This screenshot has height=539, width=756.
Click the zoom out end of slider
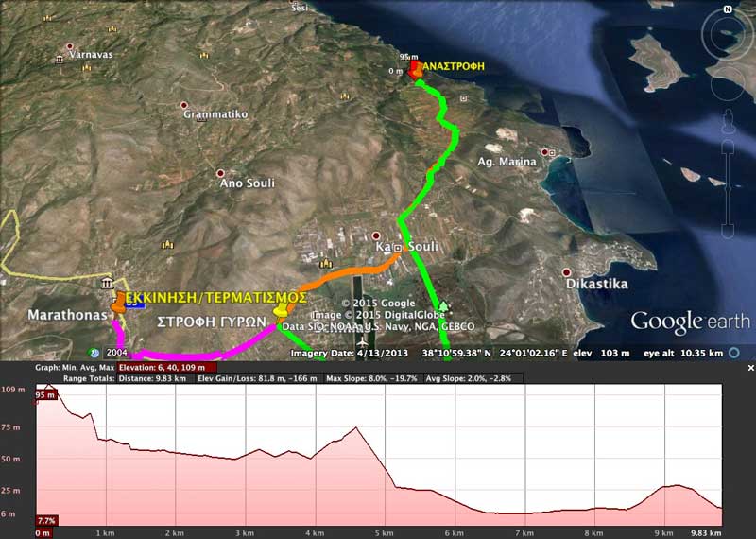728,233
